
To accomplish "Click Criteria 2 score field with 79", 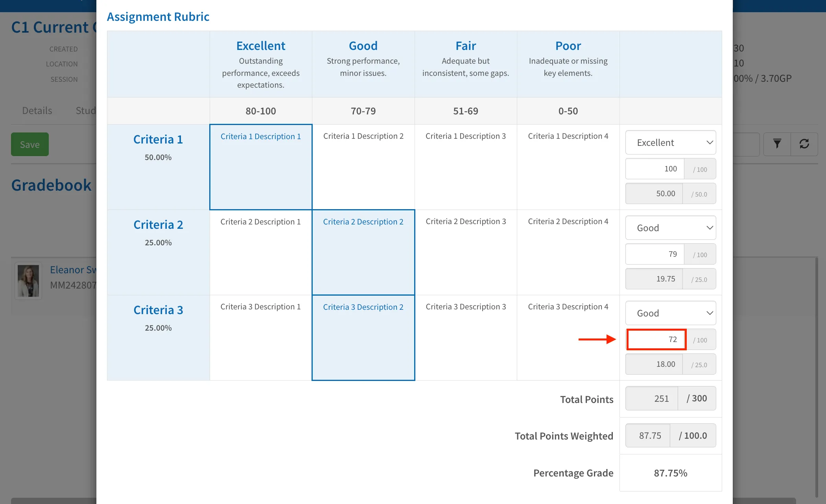I will pos(655,254).
